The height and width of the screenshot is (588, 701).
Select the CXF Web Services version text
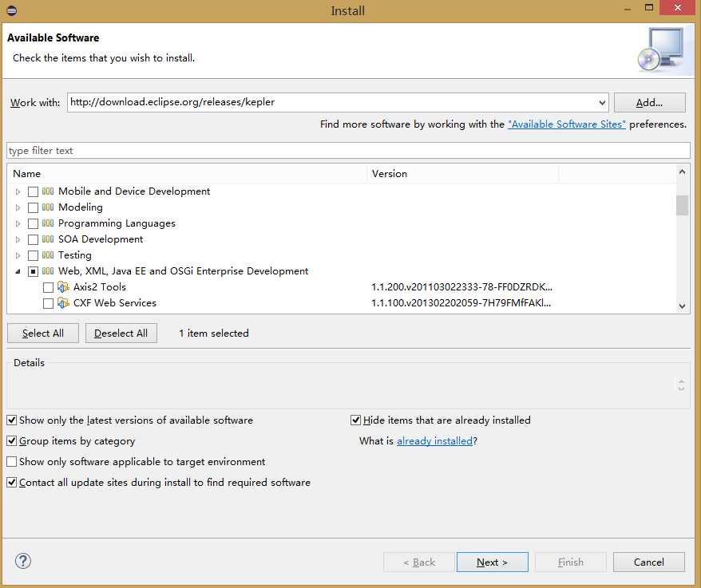click(461, 303)
